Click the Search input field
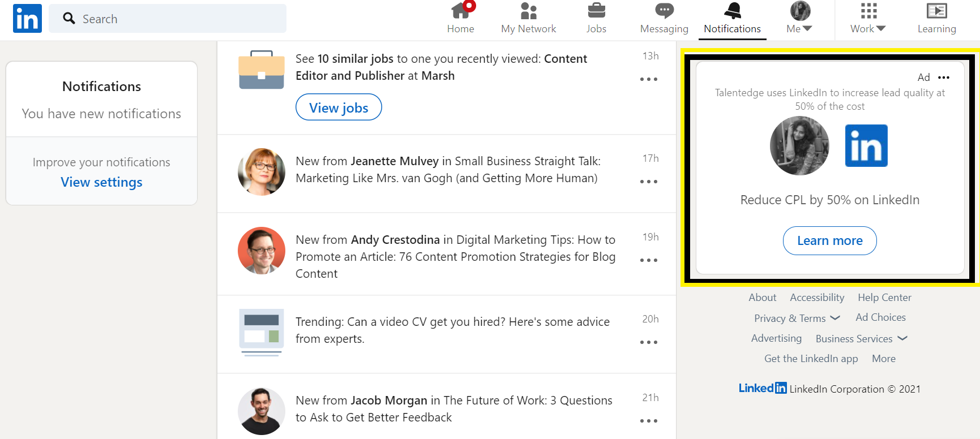The height and width of the screenshot is (439, 980). point(168,19)
